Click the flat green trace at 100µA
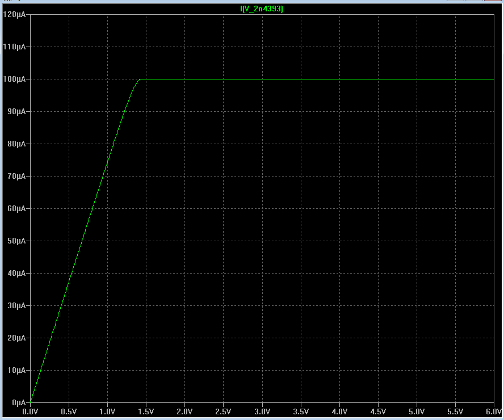Screen dimensions: 504x420 tap(317, 79)
